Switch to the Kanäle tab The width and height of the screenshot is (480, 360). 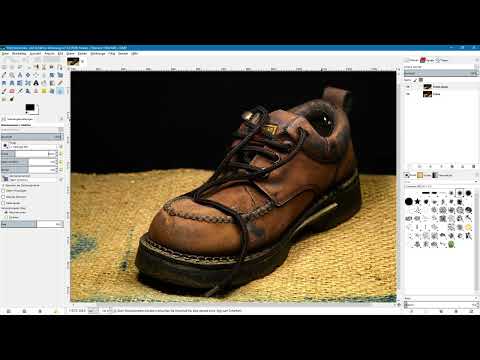pyautogui.click(x=427, y=60)
